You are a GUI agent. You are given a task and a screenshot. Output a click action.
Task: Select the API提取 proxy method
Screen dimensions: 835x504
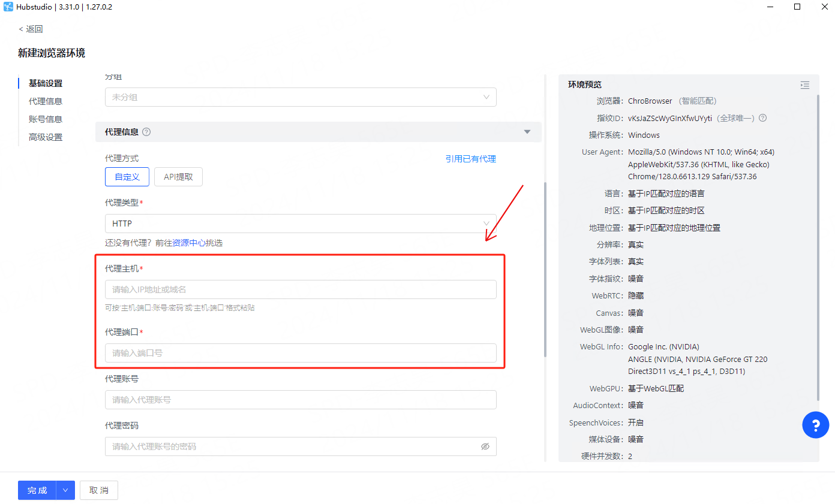178,177
